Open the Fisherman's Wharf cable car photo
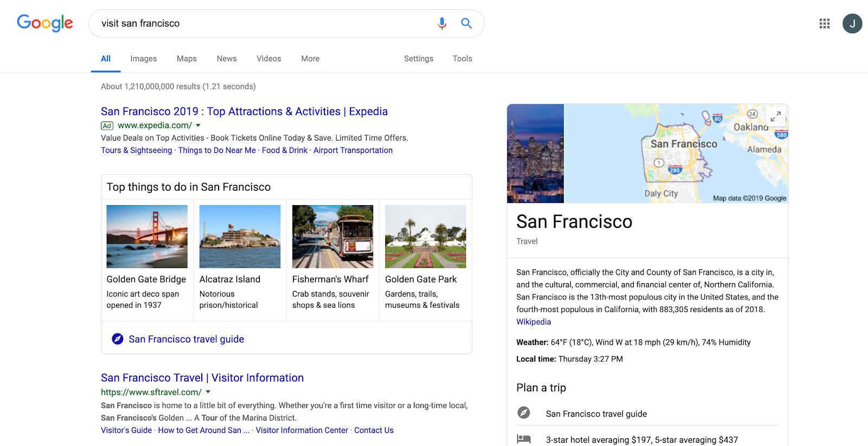The image size is (868, 446). click(x=333, y=237)
